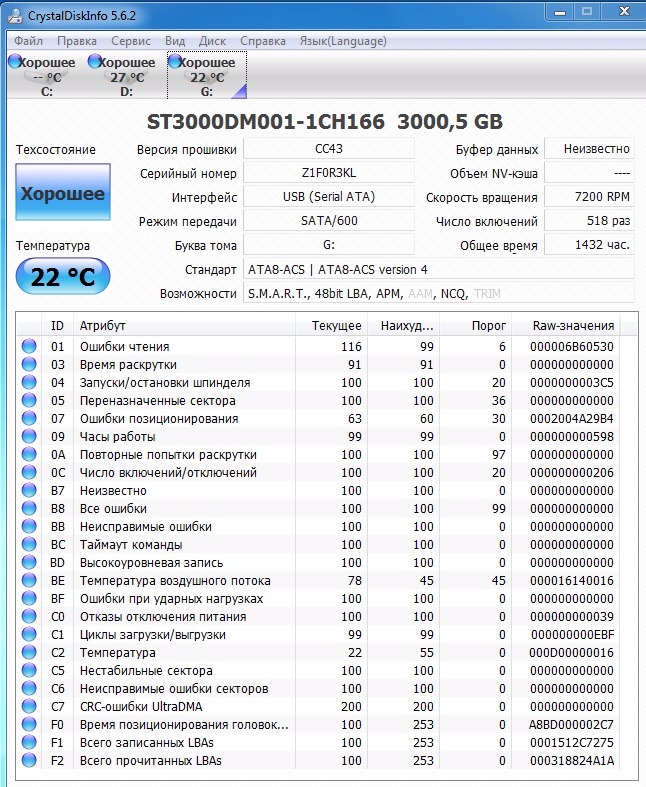
Task: Click the ATA8-ACS standard field
Action: [439, 270]
